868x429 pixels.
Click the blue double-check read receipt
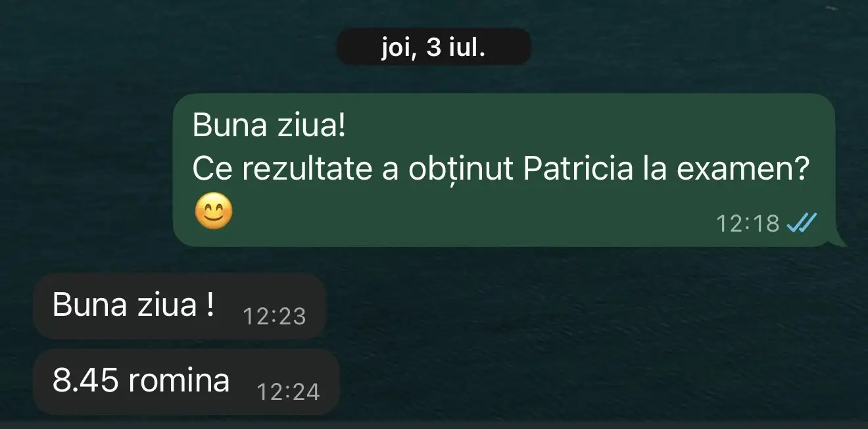(802, 224)
